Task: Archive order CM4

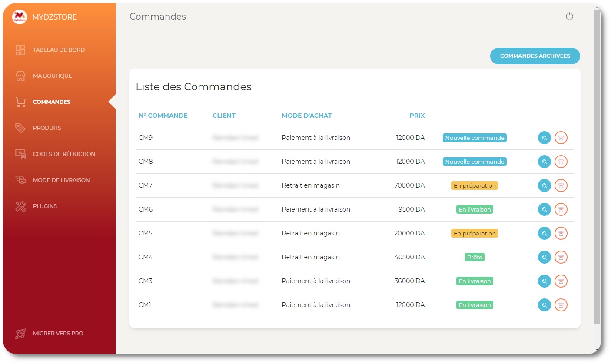Action: coord(561,257)
